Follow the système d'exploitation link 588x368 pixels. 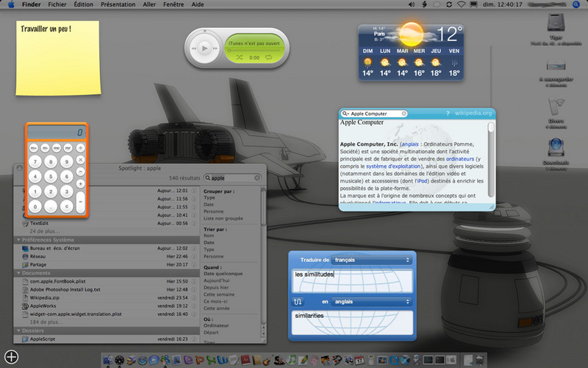coord(393,166)
